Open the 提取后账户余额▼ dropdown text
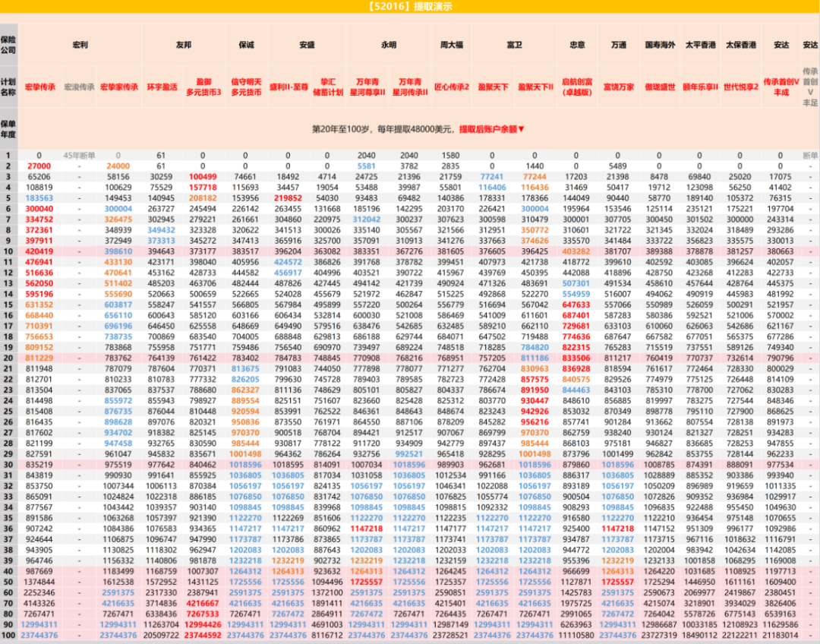The image size is (820, 644). (492, 129)
